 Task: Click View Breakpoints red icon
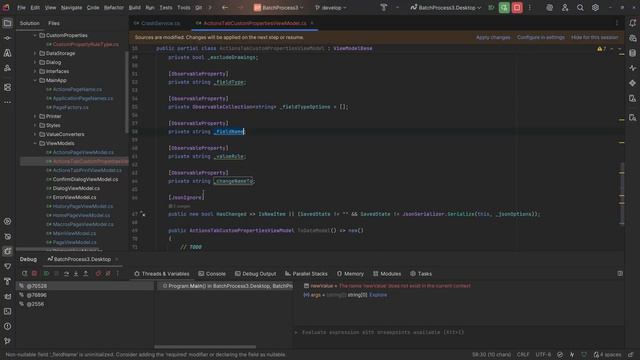[98, 273]
